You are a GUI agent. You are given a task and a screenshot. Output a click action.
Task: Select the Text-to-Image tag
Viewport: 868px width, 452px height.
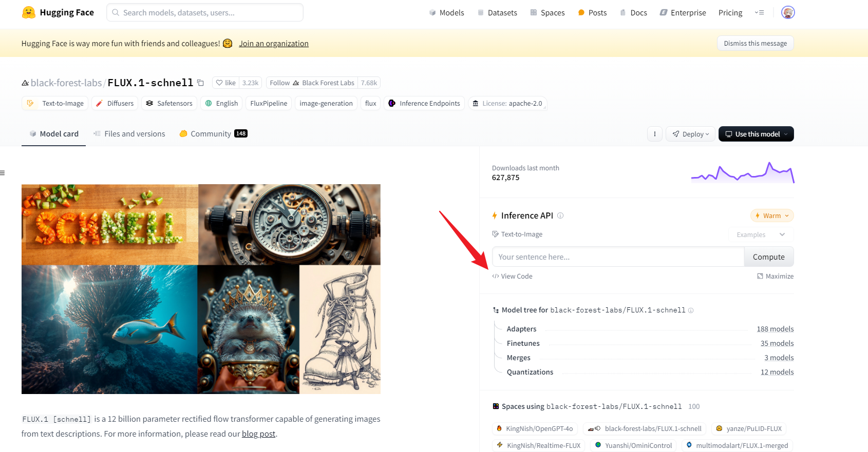(x=55, y=103)
